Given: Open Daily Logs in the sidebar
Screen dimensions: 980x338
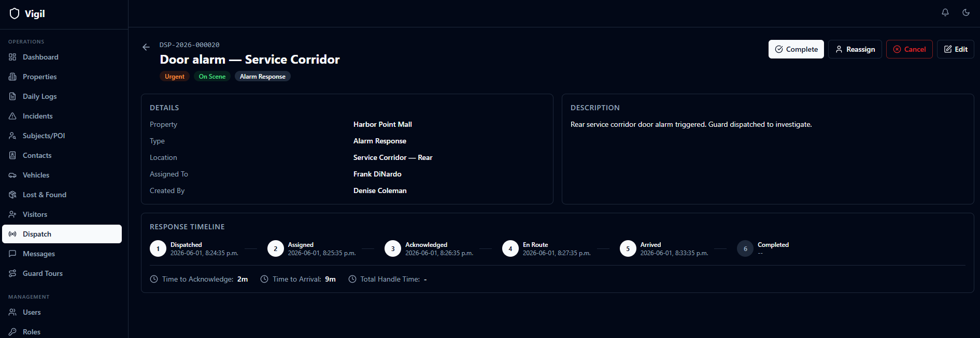Looking at the screenshot, I should [62, 96].
